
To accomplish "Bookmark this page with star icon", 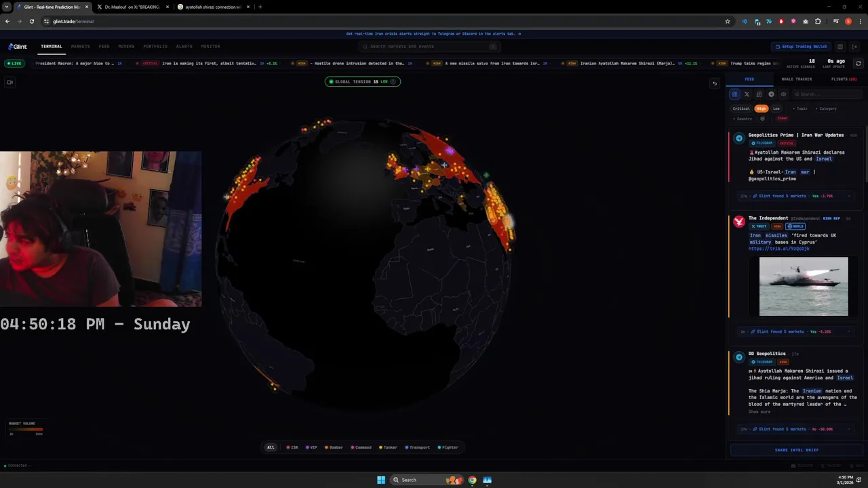I will pyautogui.click(x=728, y=21).
